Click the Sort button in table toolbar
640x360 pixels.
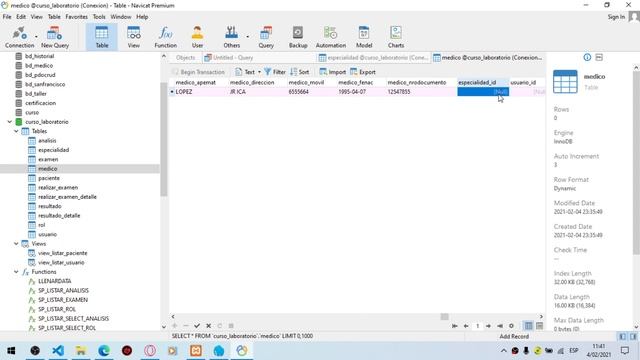pyautogui.click(x=300, y=72)
